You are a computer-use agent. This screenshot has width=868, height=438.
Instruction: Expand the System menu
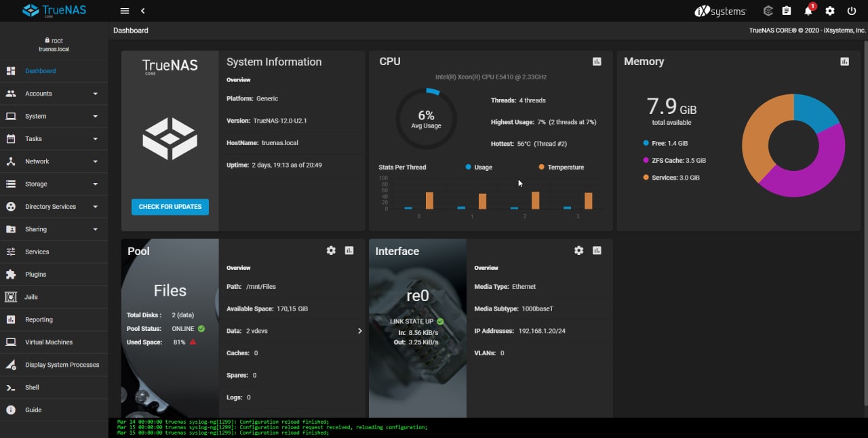pos(54,116)
